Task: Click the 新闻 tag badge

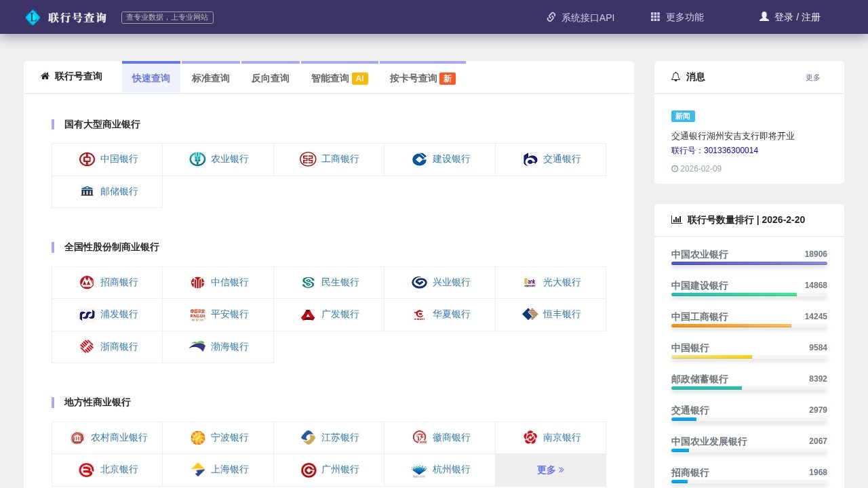Action: 683,116
